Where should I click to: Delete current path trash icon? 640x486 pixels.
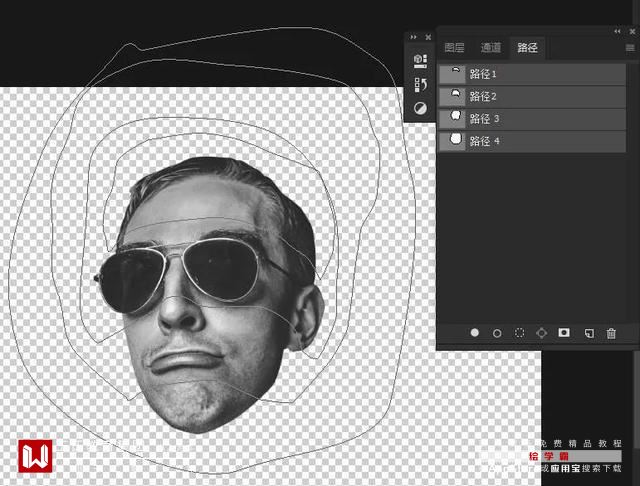[x=611, y=333]
